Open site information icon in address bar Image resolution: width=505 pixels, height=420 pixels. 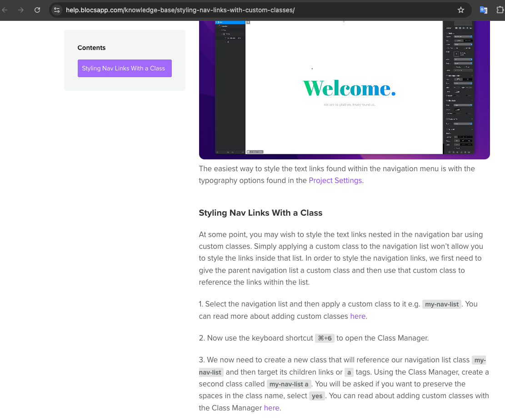tap(57, 10)
